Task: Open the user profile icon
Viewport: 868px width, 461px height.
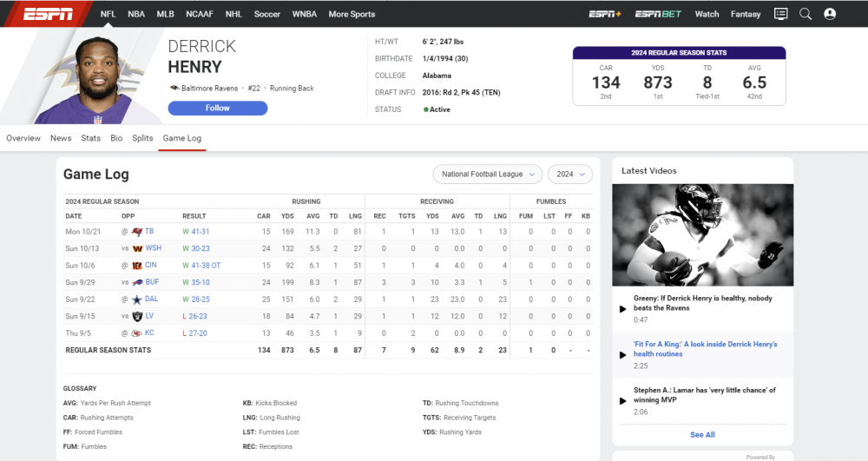Action: [830, 14]
